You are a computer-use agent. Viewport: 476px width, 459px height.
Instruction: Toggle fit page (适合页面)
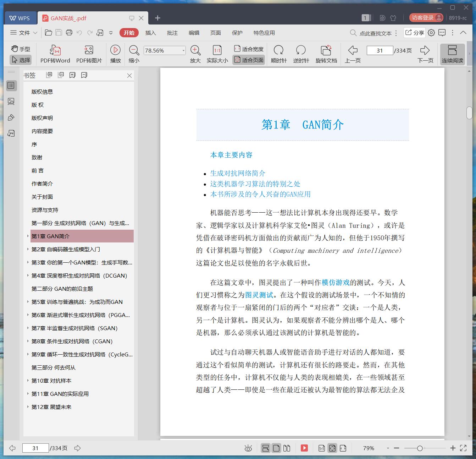click(249, 60)
